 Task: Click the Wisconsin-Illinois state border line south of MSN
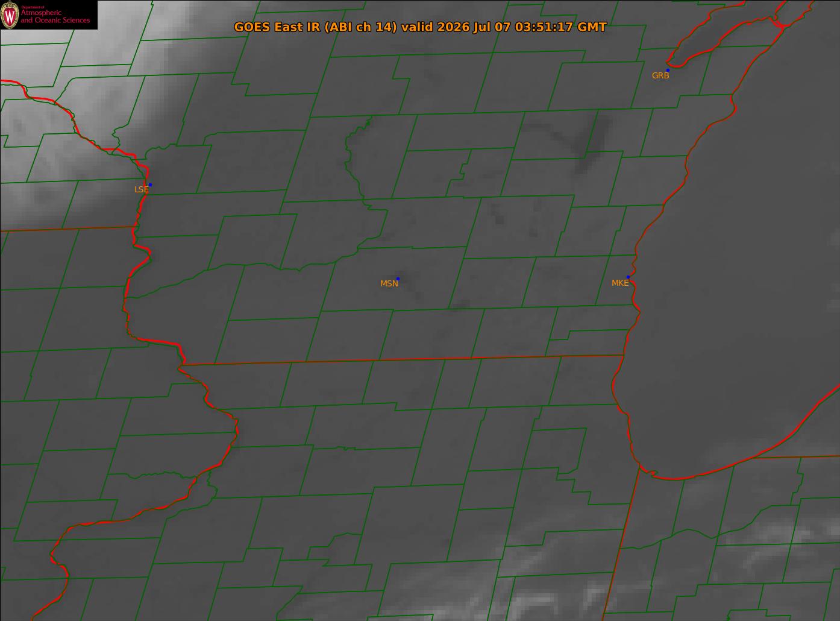(402, 360)
